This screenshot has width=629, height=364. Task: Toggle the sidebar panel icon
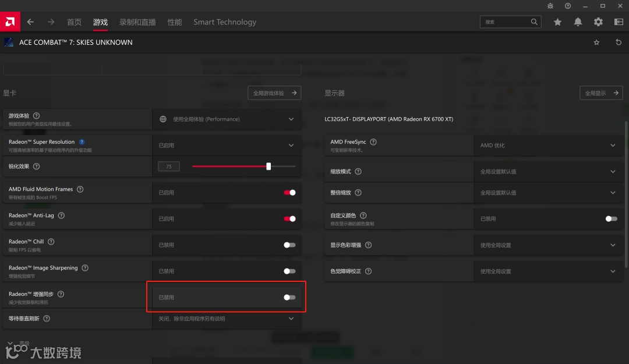[x=619, y=22]
